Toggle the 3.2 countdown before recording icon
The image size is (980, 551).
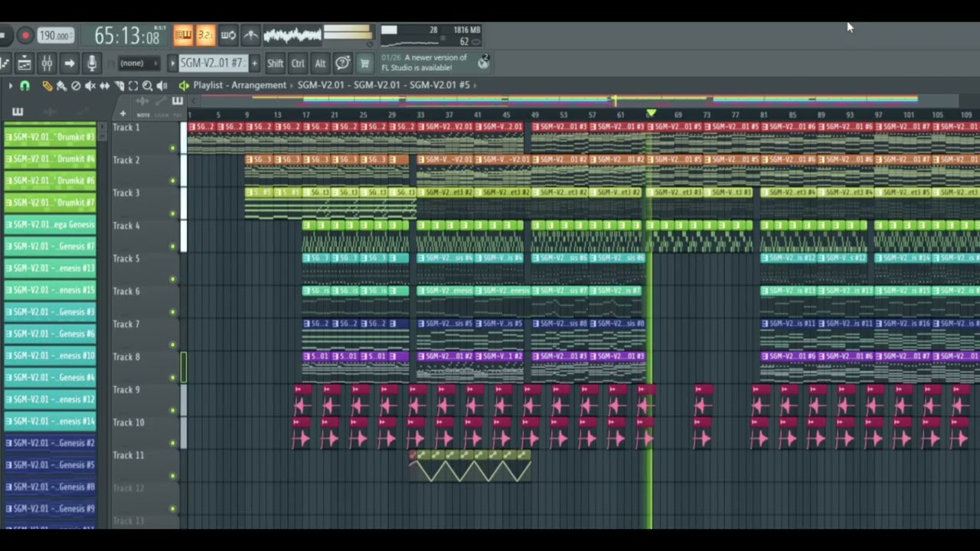pos(205,34)
